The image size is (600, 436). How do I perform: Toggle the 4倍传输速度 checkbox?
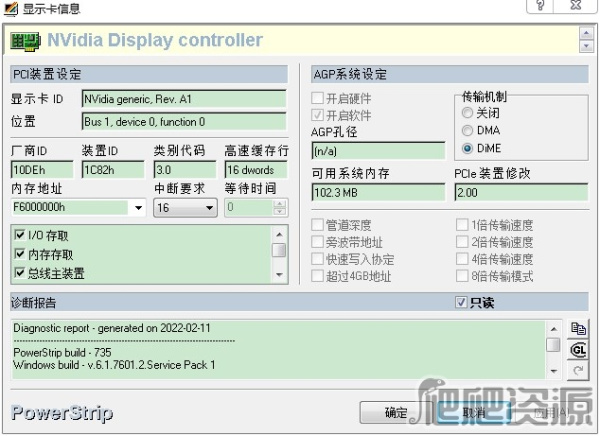coord(462,259)
